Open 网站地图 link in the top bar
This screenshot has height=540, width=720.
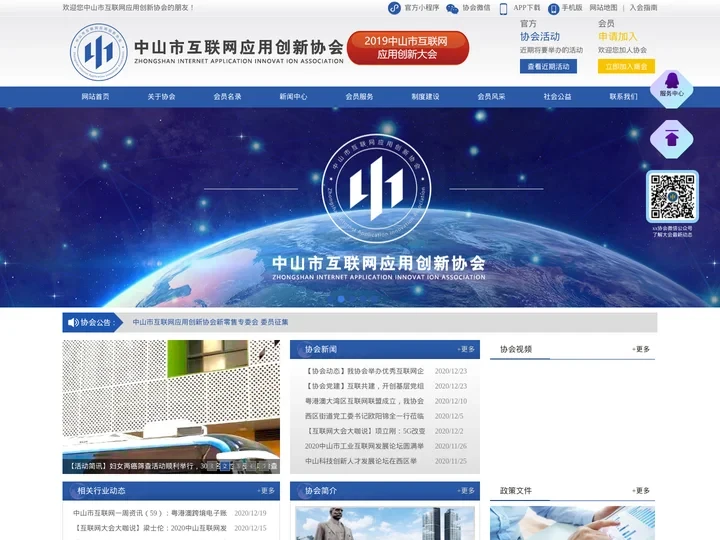[x=603, y=8]
